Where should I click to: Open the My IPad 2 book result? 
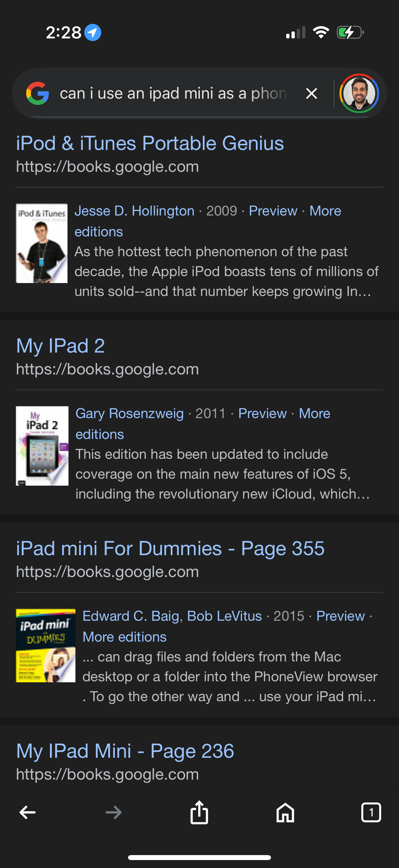(61, 346)
